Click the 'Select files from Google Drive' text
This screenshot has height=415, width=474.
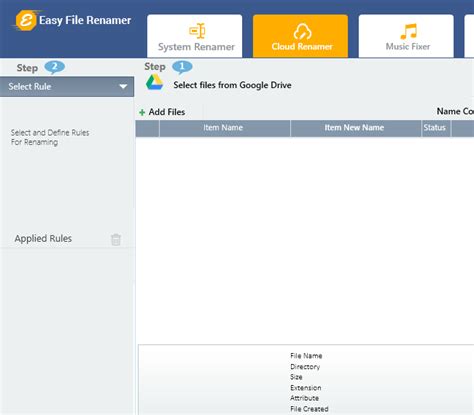(x=232, y=85)
